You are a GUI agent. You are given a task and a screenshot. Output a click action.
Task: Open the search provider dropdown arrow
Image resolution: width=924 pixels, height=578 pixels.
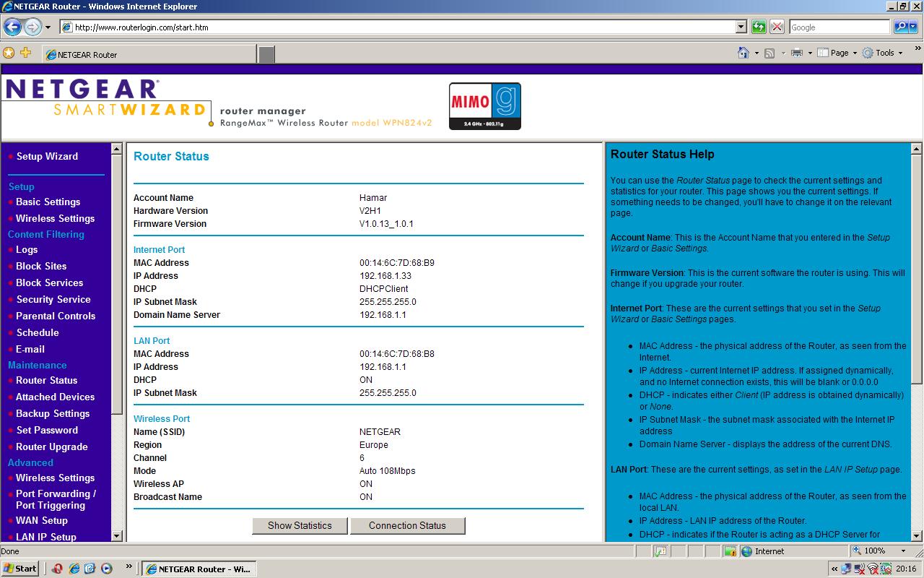[913, 27]
